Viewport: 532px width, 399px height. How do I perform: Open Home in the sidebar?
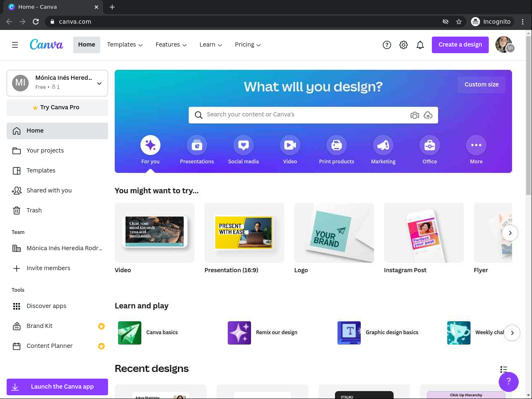pos(57,131)
